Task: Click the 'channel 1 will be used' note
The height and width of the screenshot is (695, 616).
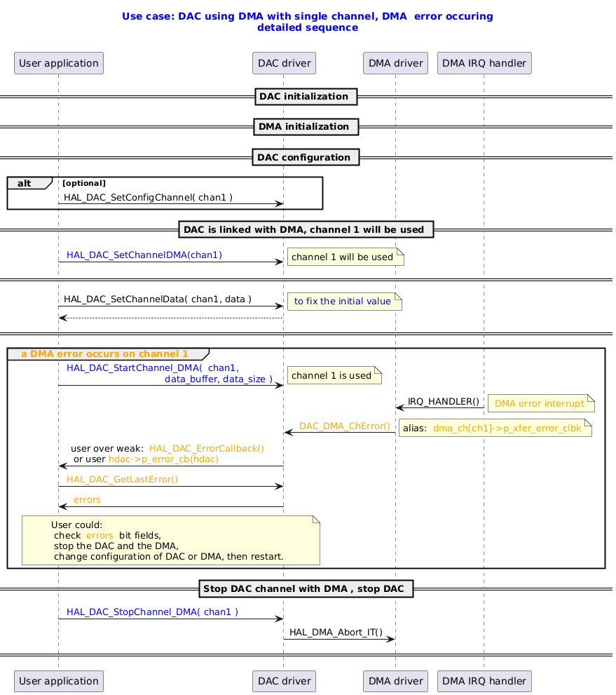Action: point(343,257)
